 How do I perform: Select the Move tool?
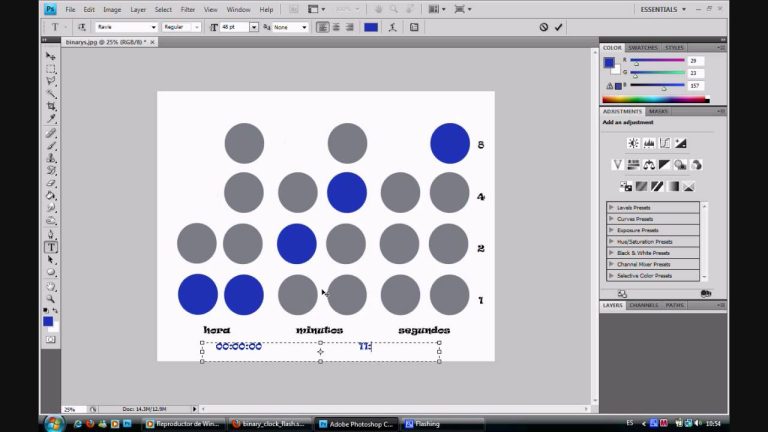pyautogui.click(x=51, y=56)
